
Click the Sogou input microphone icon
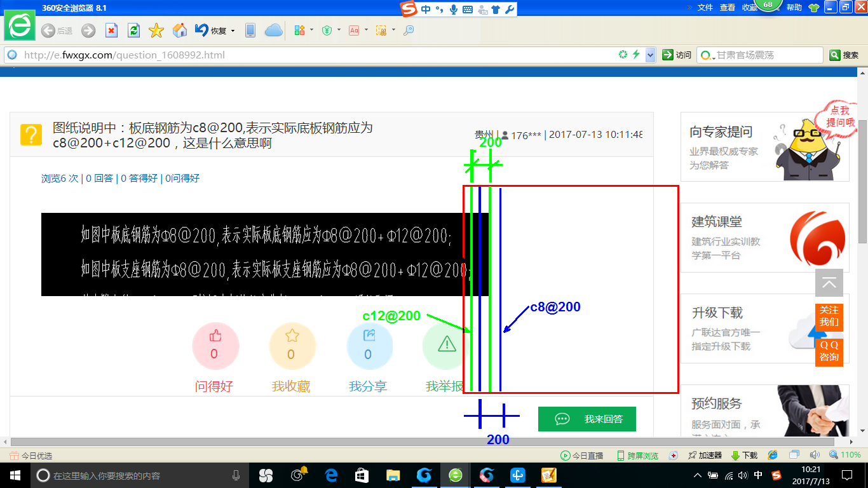[x=454, y=9]
